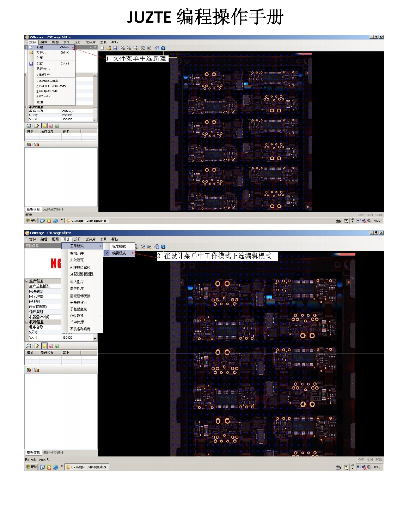The image size is (412, 532).
Task: Click property list scroll-down arrow in lower screenshot
Action: tap(95, 338)
